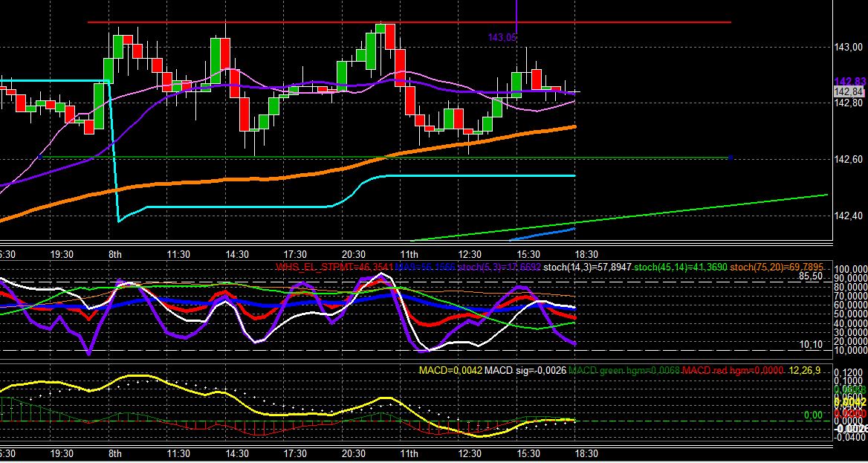This screenshot has height=463, width=868.
Task: Click 12:30 time label below MACD panel
Action: point(470,453)
